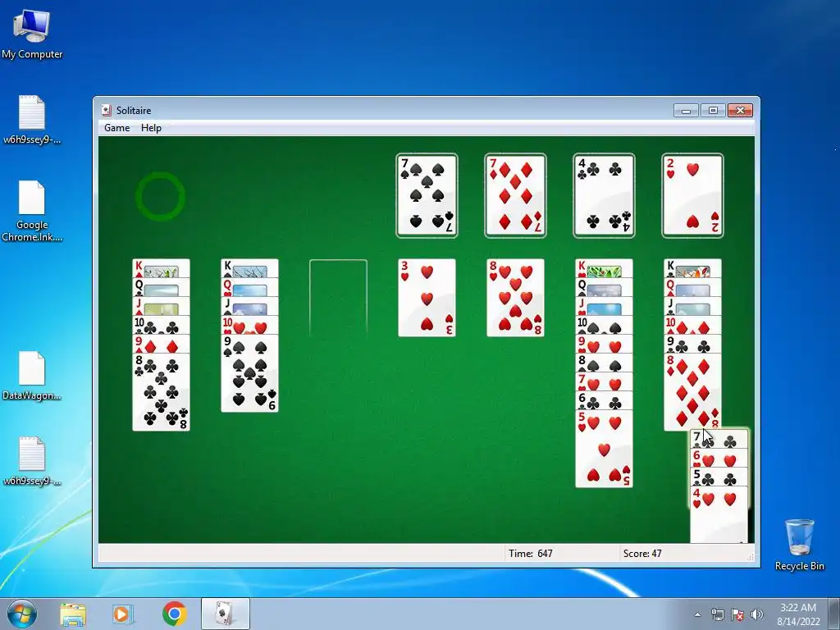
Task: Click the King of clubs in last column
Action: pyautogui.click(x=692, y=268)
